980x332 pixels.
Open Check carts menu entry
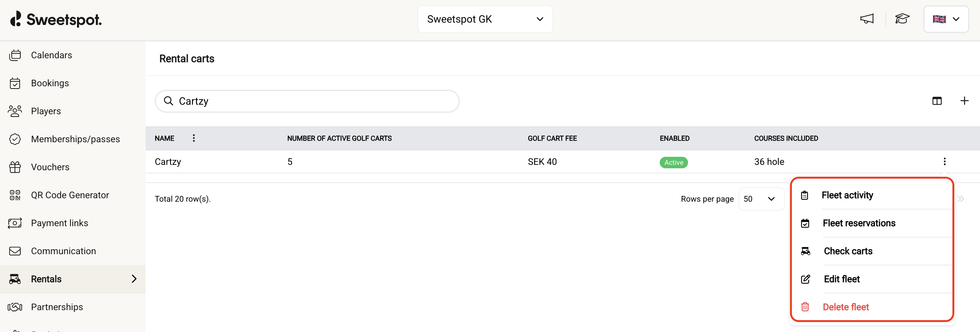pyautogui.click(x=848, y=251)
